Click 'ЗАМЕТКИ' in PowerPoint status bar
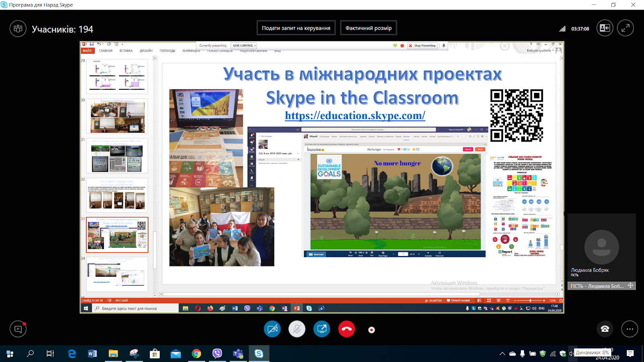Screen dimensions: 644x362 pyautogui.click(x=433, y=300)
